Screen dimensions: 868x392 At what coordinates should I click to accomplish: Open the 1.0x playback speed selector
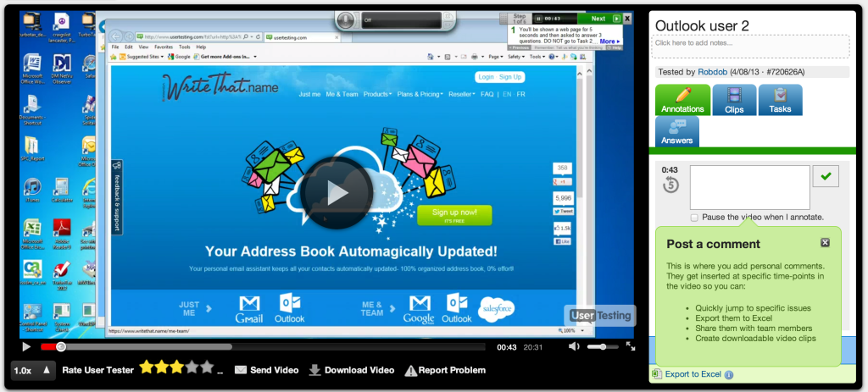point(33,371)
